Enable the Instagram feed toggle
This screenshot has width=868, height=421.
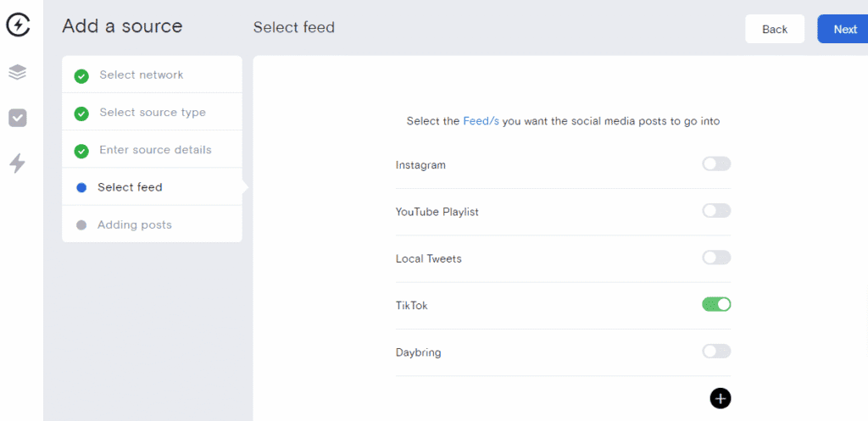(716, 163)
